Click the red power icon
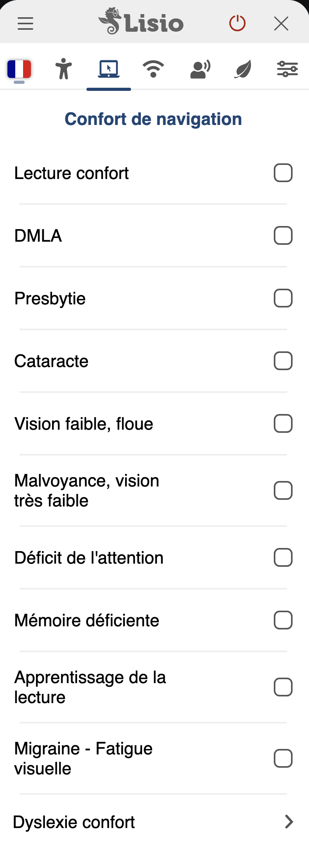309x868 pixels. click(237, 24)
